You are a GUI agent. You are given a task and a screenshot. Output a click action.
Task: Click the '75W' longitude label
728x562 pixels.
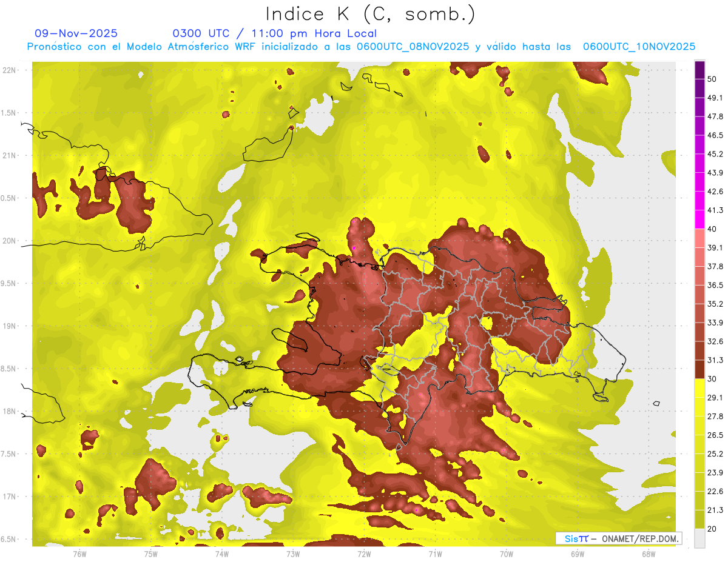coord(150,554)
